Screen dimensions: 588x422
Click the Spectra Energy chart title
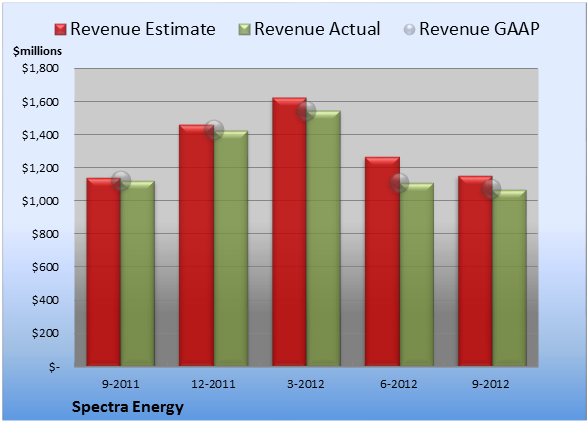click(x=128, y=407)
